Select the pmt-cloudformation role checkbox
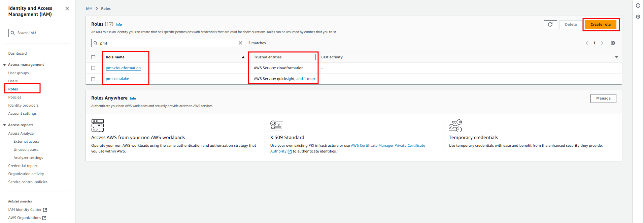644x223 pixels. pos(93,68)
